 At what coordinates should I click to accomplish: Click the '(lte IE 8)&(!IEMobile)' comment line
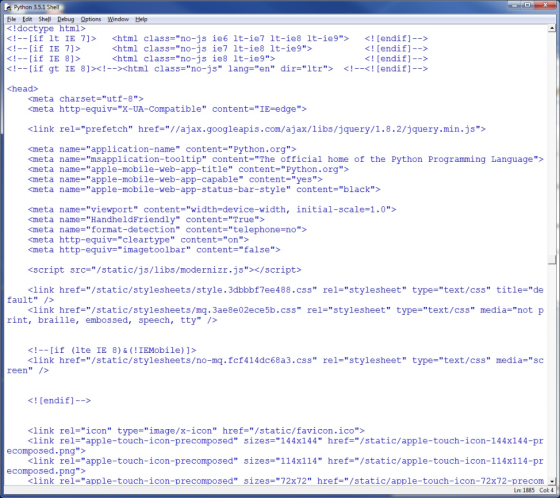click(x=112, y=350)
